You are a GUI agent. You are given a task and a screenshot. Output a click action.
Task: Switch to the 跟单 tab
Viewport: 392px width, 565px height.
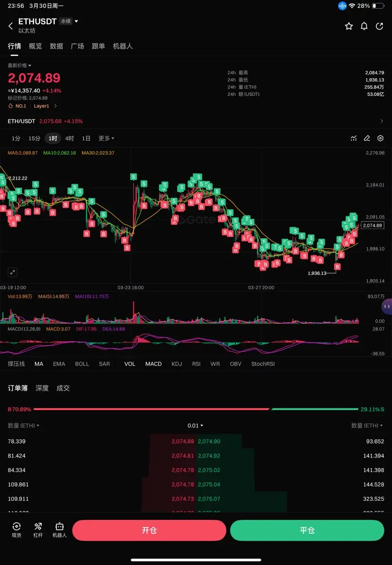click(x=98, y=46)
